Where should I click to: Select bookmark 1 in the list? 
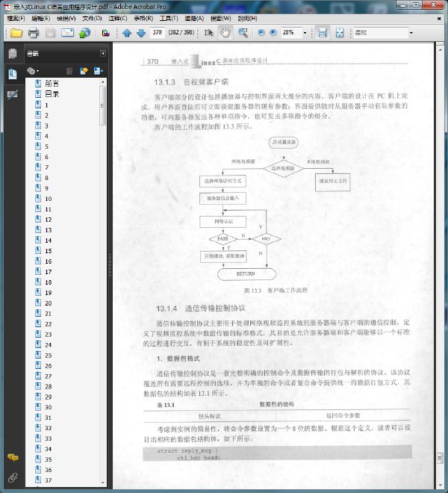tap(46, 105)
